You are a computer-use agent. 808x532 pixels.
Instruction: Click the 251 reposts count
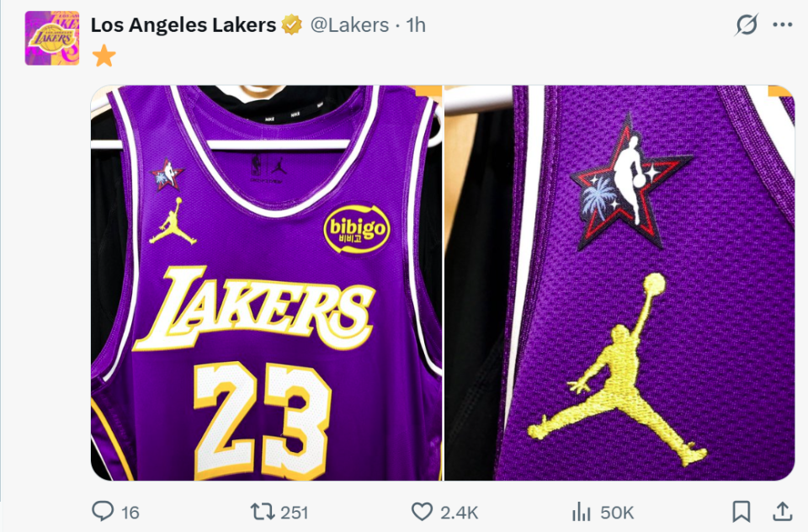click(294, 512)
